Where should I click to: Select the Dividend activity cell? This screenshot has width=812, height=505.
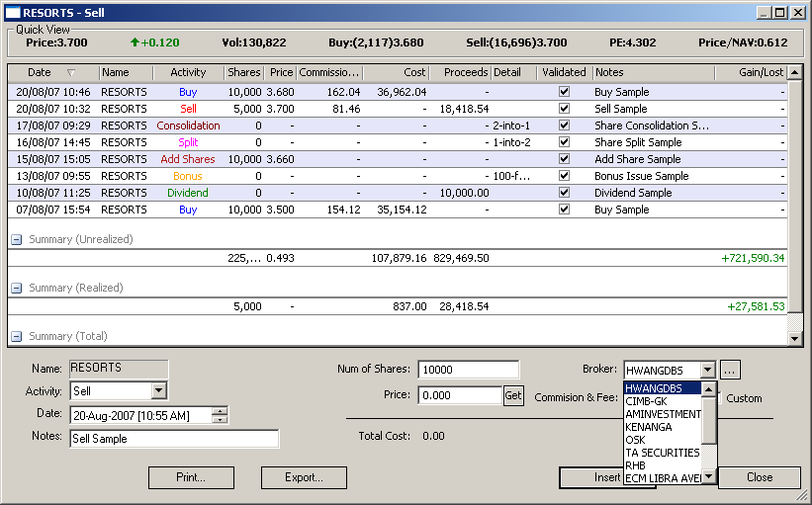(188, 193)
